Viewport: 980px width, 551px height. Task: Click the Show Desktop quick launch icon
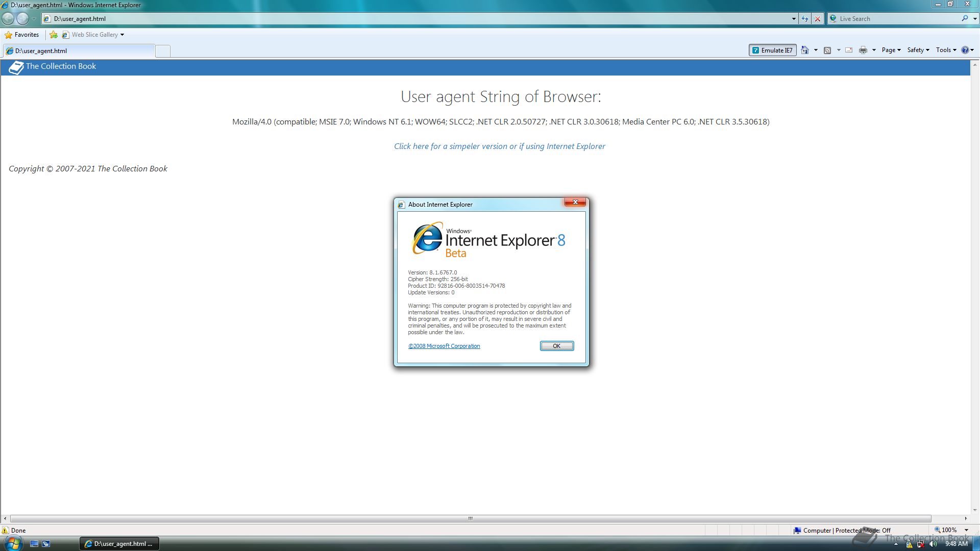click(x=34, y=544)
